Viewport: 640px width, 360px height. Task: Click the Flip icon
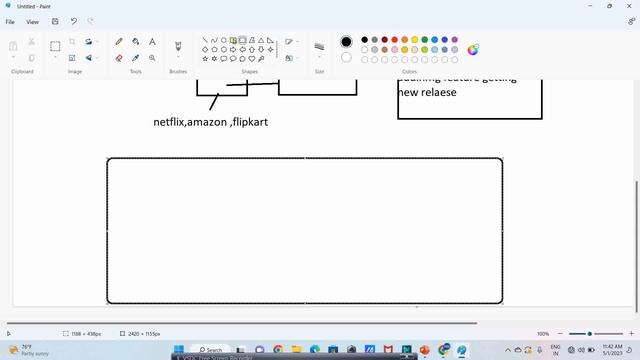[88, 58]
